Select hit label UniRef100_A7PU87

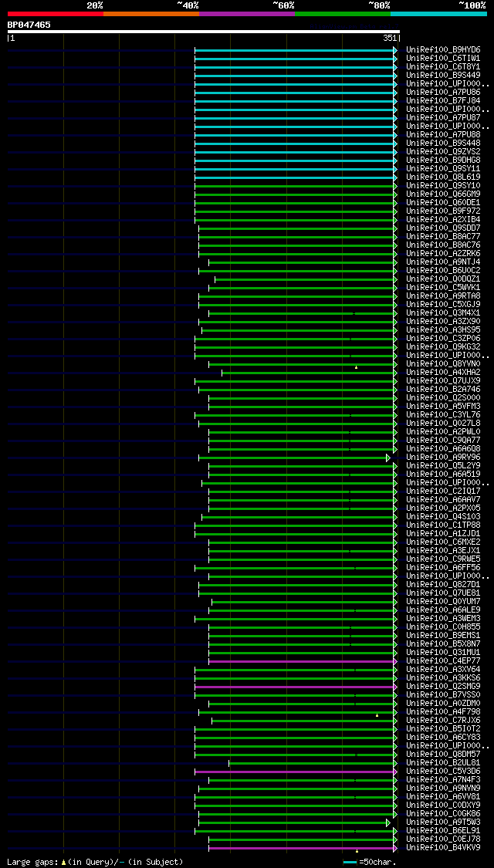pos(443,118)
